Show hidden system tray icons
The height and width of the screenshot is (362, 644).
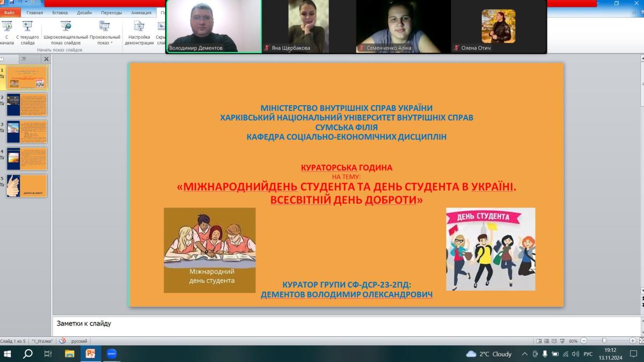tap(524, 354)
